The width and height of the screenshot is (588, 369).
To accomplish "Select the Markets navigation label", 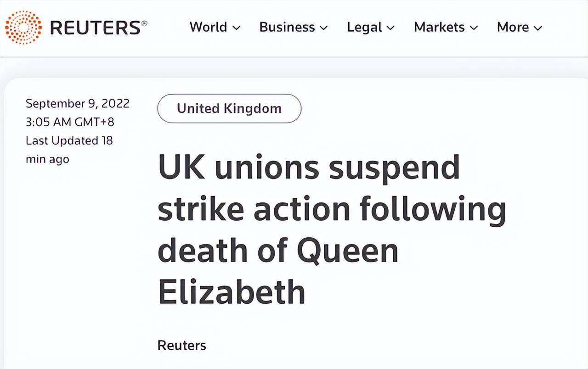I will [439, 27].
